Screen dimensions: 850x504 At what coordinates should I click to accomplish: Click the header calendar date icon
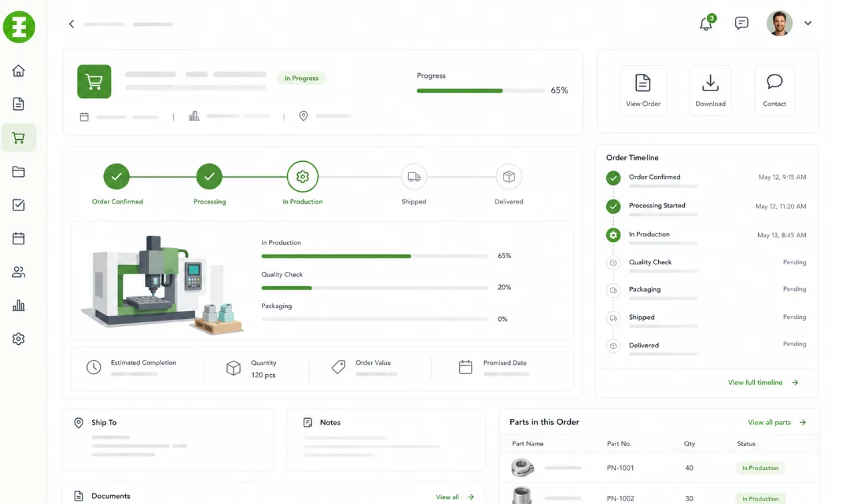click(84, 117)
